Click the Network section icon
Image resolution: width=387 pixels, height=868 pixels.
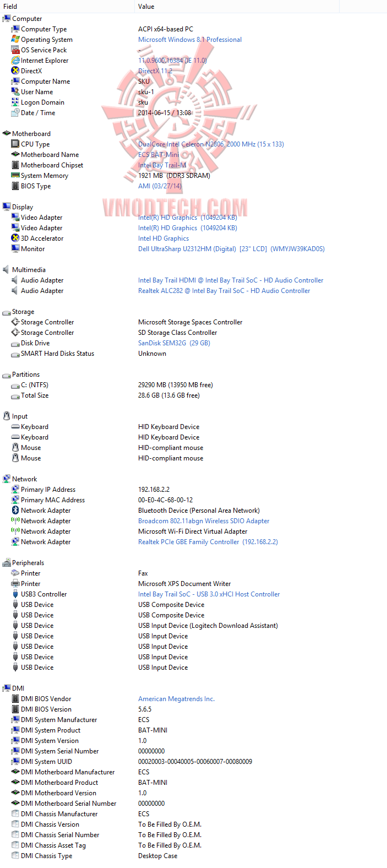(7, 479)
